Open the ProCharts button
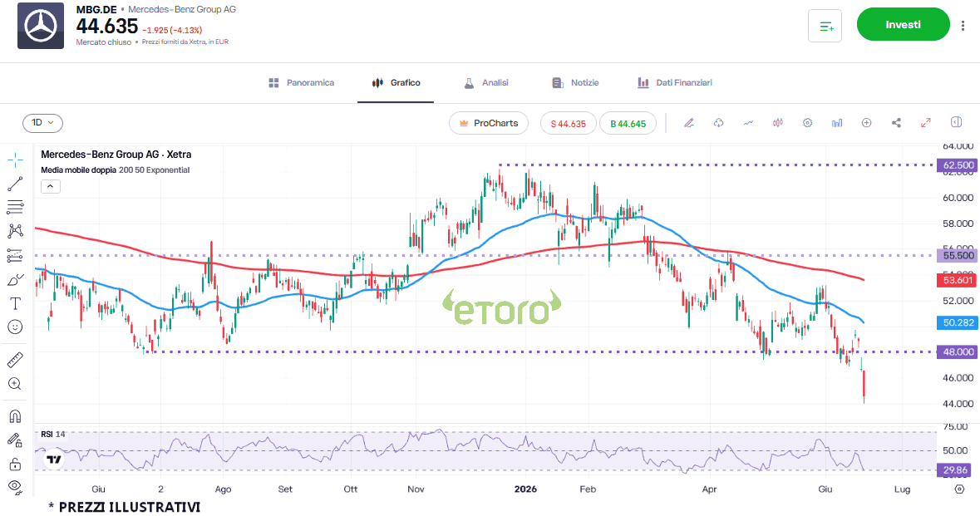Image resolution: width=980 pixels, height=516 pixels. tap(489, 123)
